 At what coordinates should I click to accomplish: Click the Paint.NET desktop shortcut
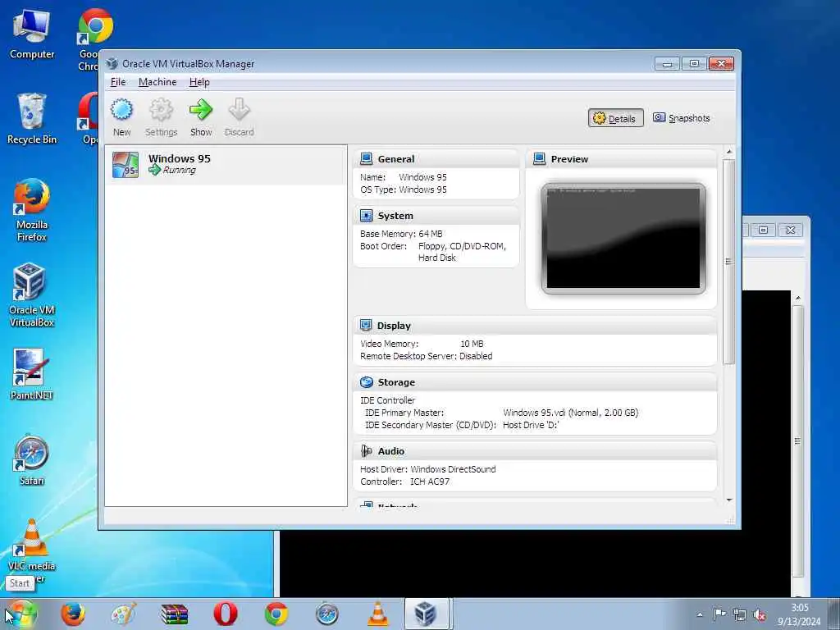pyautogui.click(x=32, y=374)
